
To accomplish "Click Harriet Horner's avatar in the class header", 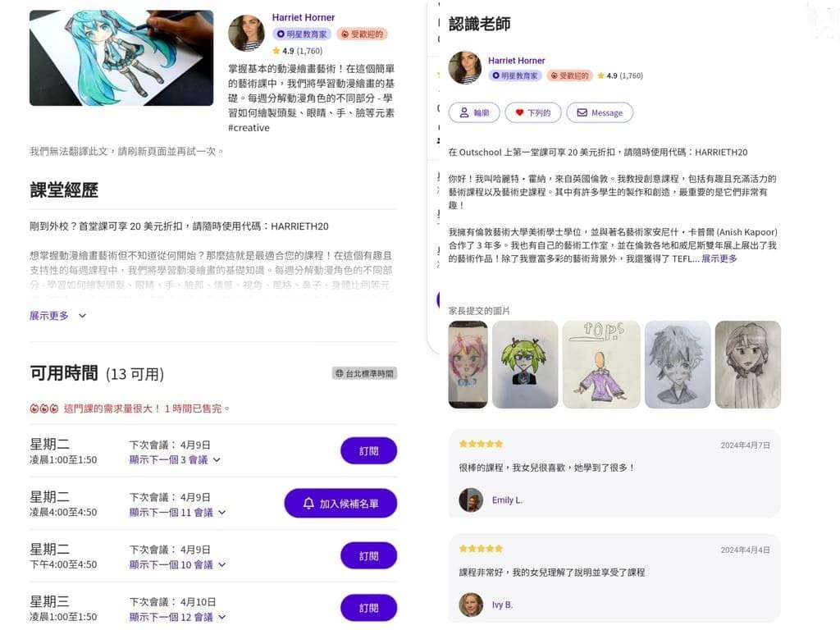I will (246, 33).
